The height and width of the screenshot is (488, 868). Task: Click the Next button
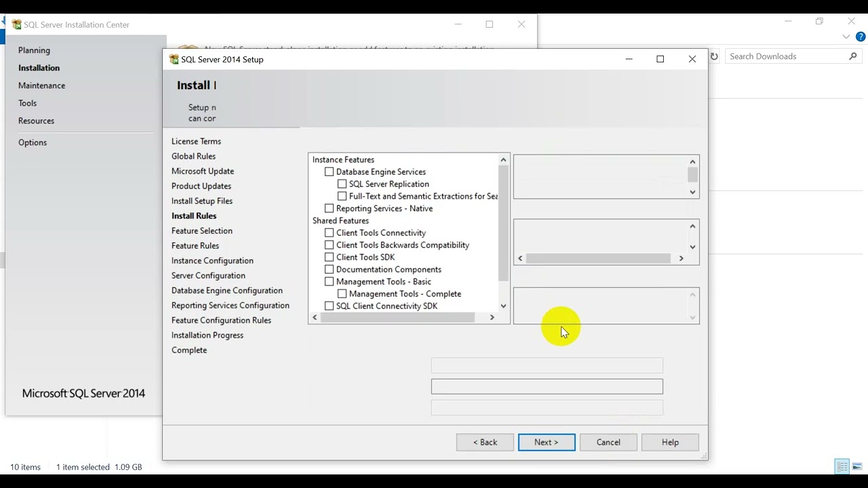(547, 443)
